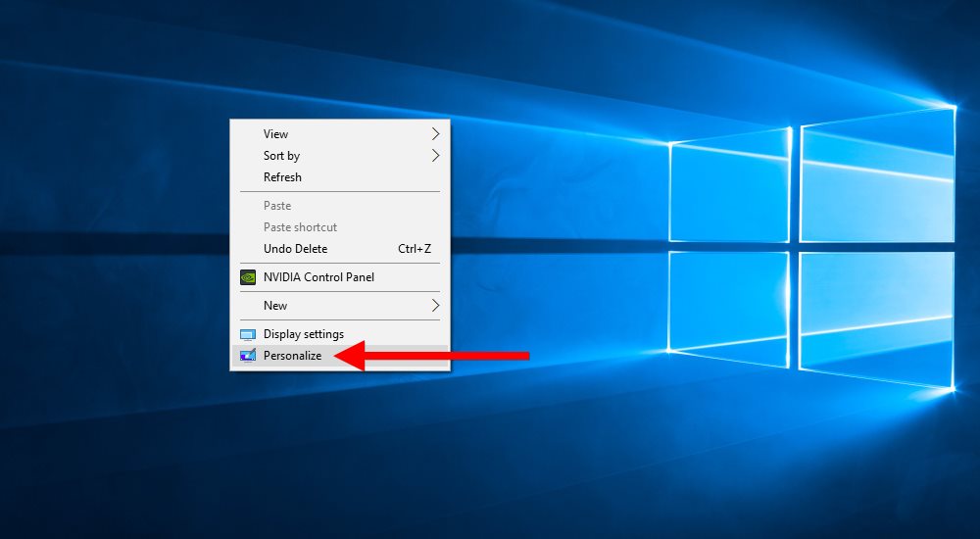
Task: Click the Personalize paintbrush-and-screen icon
Action: [x=248, y=355]
